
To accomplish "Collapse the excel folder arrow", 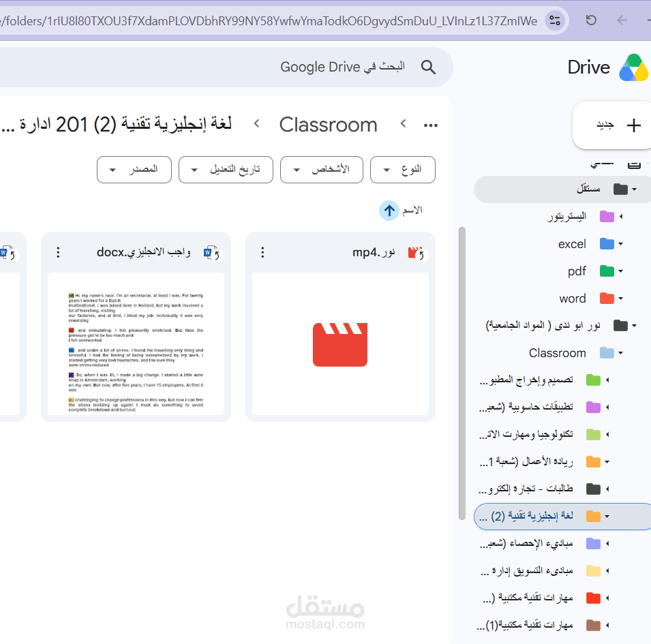I will 621,243.
